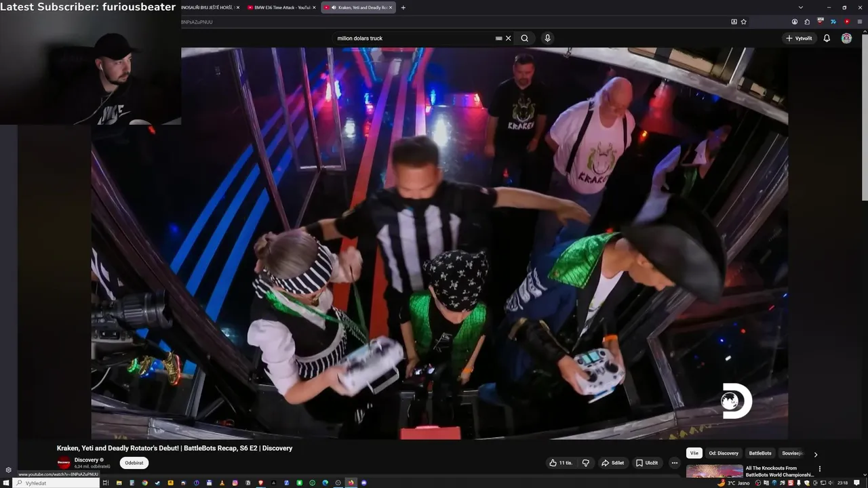Open the browser hamburger application menu
Viewport: 868px width, 488px height.
click(860, 22)
